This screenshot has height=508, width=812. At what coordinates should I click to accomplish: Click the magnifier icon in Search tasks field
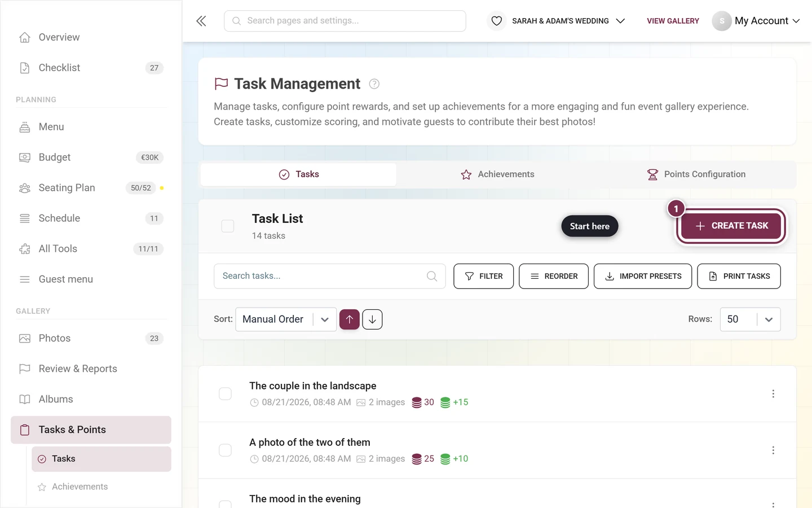tap(432, 276)
